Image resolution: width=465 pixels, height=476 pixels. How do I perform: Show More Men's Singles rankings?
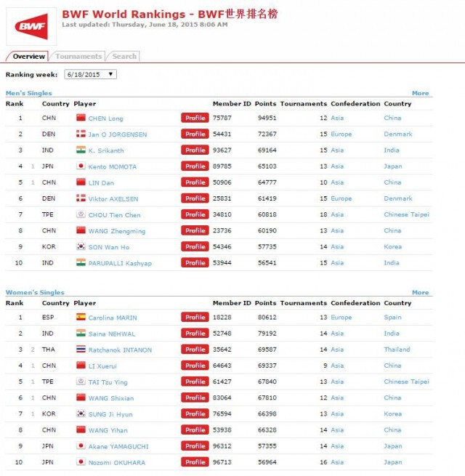tap(421, 93)
